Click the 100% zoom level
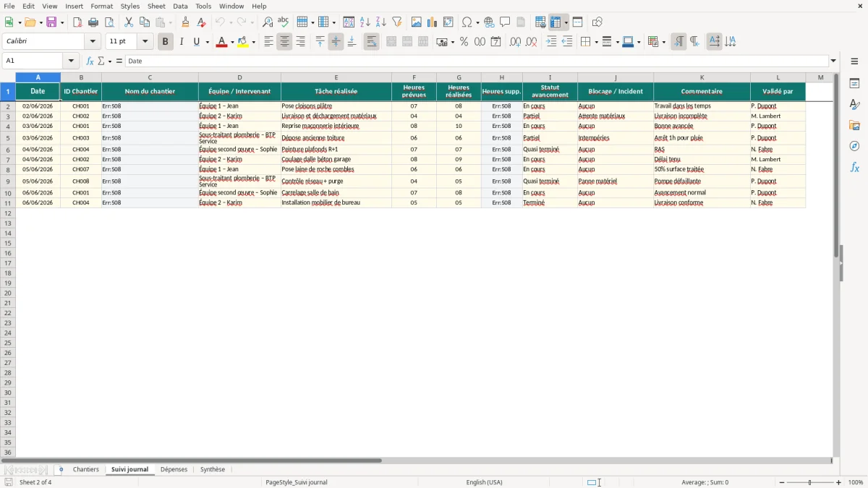Image resolution: width=868 pixels, height=488 pixels. [x=856, y=482]
